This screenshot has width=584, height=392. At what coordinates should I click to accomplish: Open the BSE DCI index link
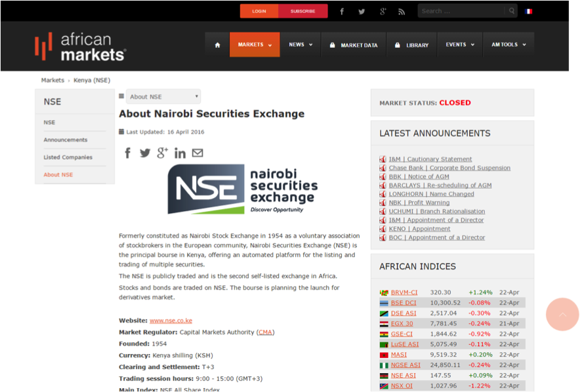tap(404, 303)
